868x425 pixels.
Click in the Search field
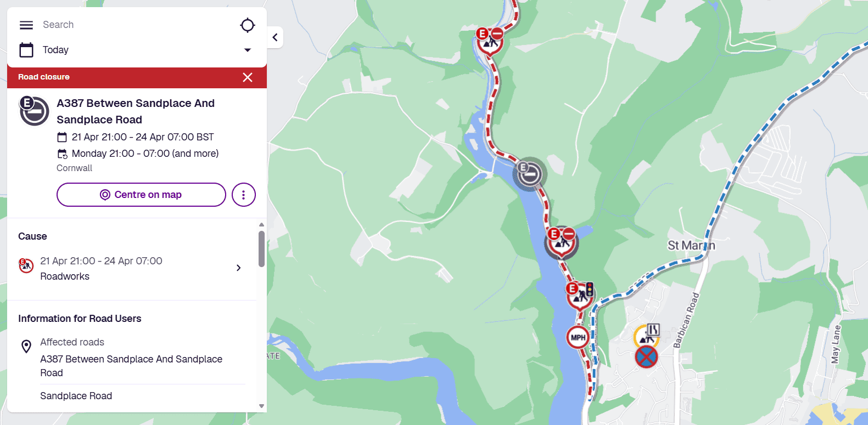pyautogui.click(x=137, y=25)
